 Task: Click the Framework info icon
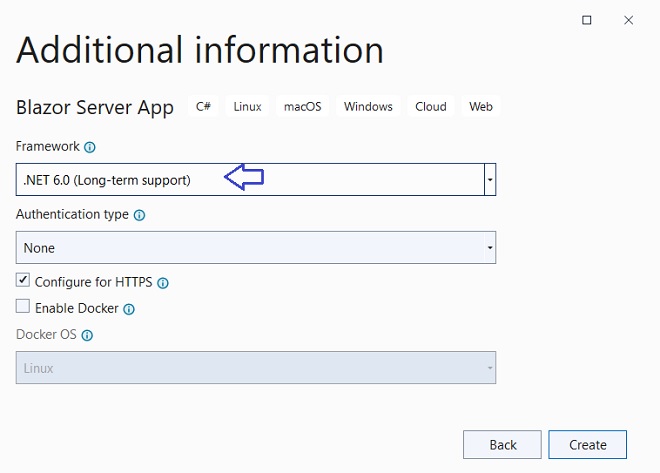click(x=90, y=147)
